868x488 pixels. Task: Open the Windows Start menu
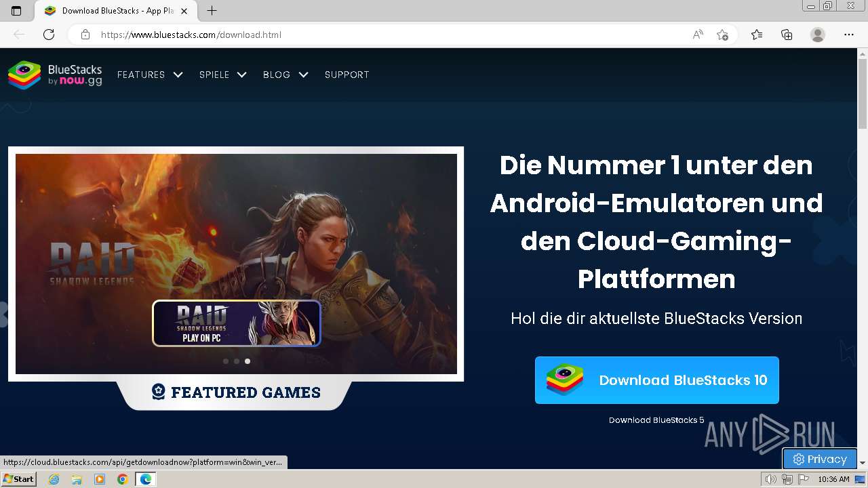18,479
